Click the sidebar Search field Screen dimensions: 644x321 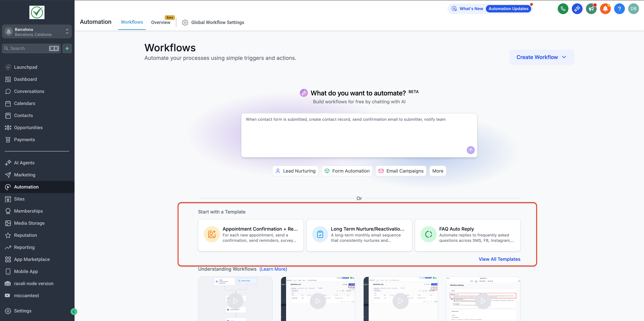[x=29, y=48]
